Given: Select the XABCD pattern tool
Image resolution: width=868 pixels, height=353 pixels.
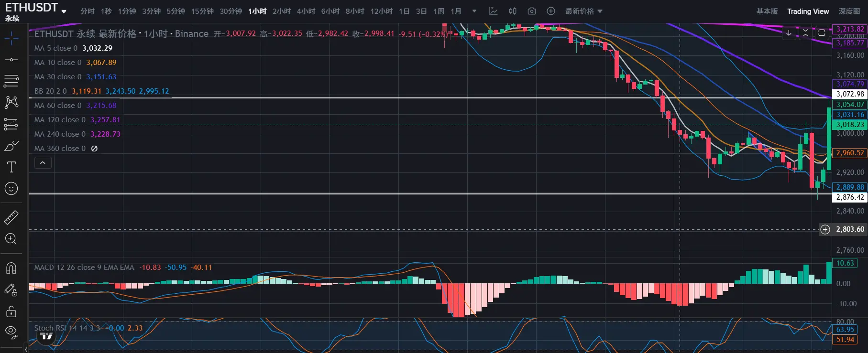Looking at the screenshot, I should tap(11, 102).
